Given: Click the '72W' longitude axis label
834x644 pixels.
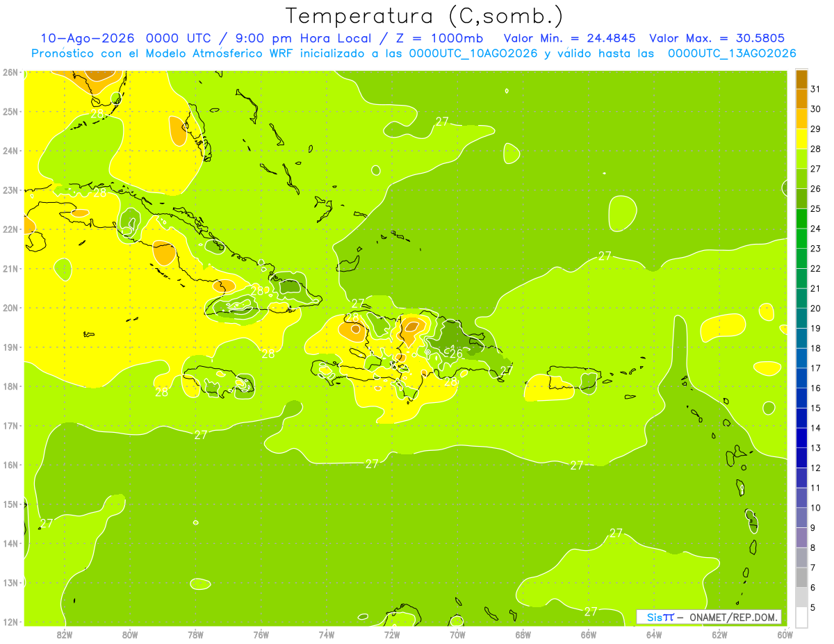Looking at the screenshot, I should click(392, 634).
